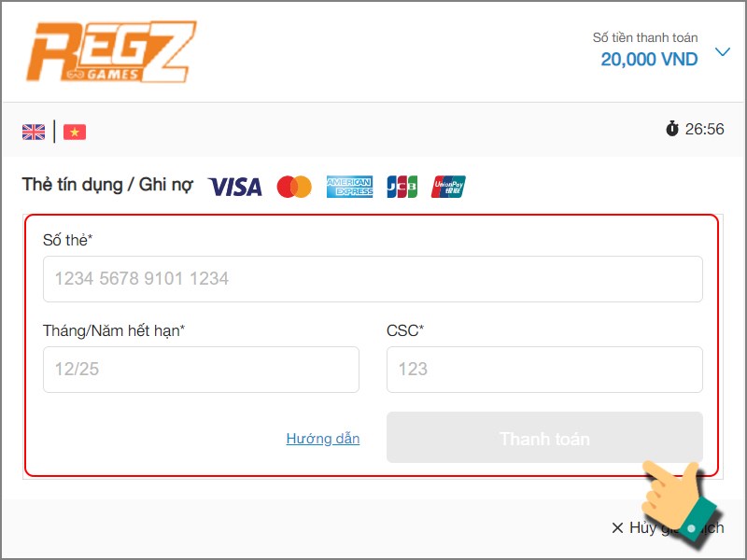
Task: Click the 26:56 countdown timer text
Action: click(x=705, y=129)
